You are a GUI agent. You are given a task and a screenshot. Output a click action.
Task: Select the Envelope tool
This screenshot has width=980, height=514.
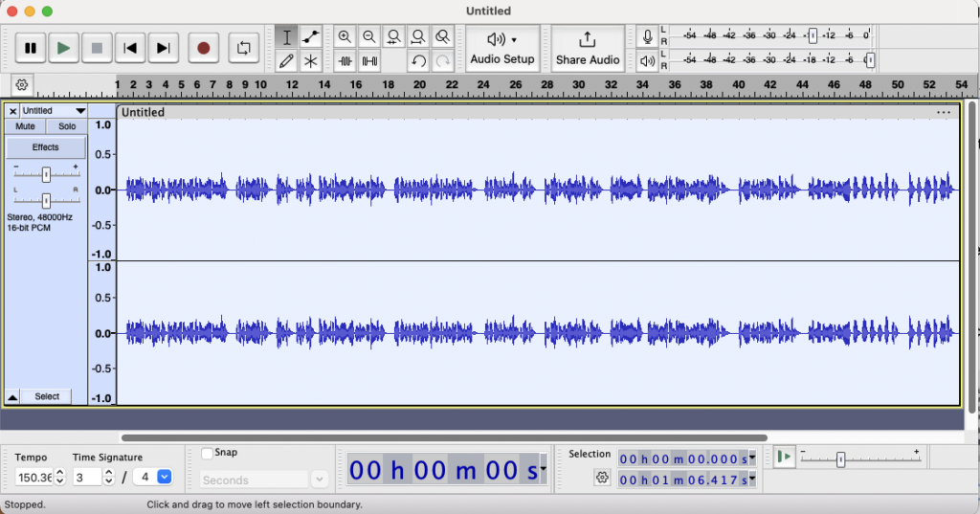(311, 37)
